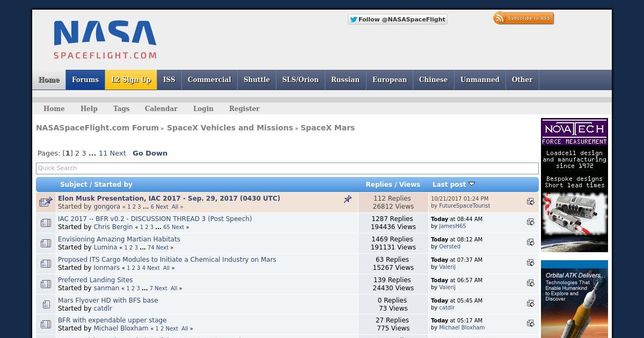View profile of FutureSpaceTourist
The image size is (644, 338).
click(x=464, y=205)
